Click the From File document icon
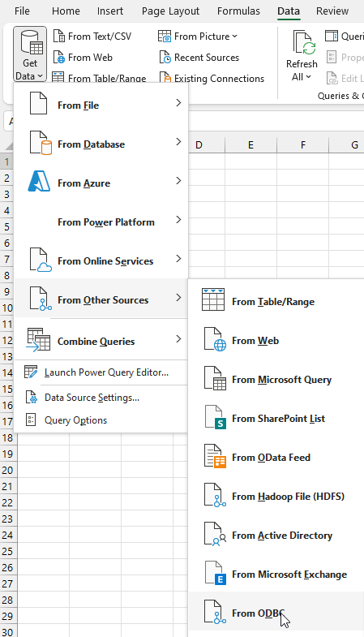The height and width of the screenshot is (637, 364). [39, 104]
